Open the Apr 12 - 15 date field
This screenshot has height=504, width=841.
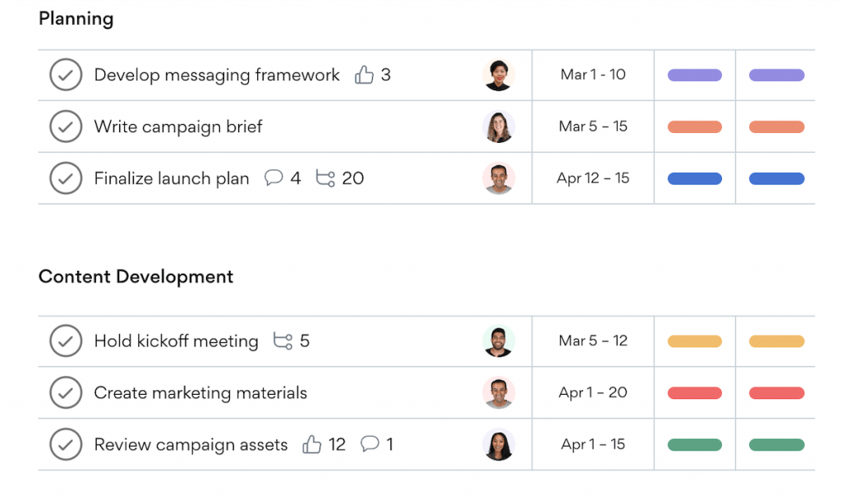point(592,178)
